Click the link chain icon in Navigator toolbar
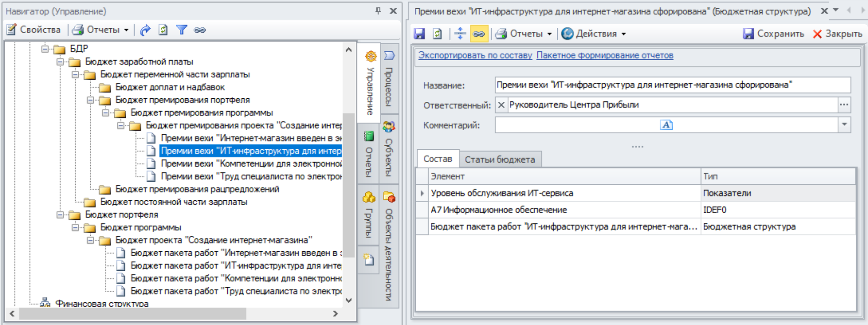The width and height of the screenshot is (868, 325). 199,30
